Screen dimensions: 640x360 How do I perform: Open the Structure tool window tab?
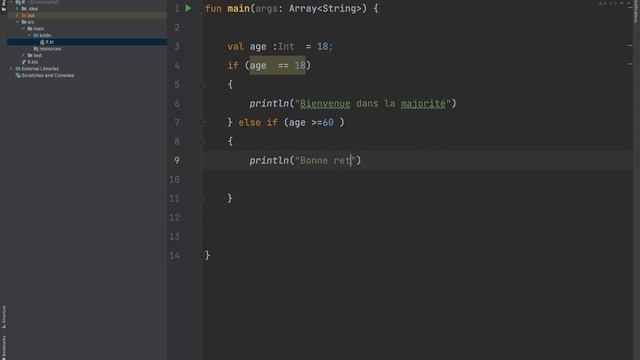(4, 317)
